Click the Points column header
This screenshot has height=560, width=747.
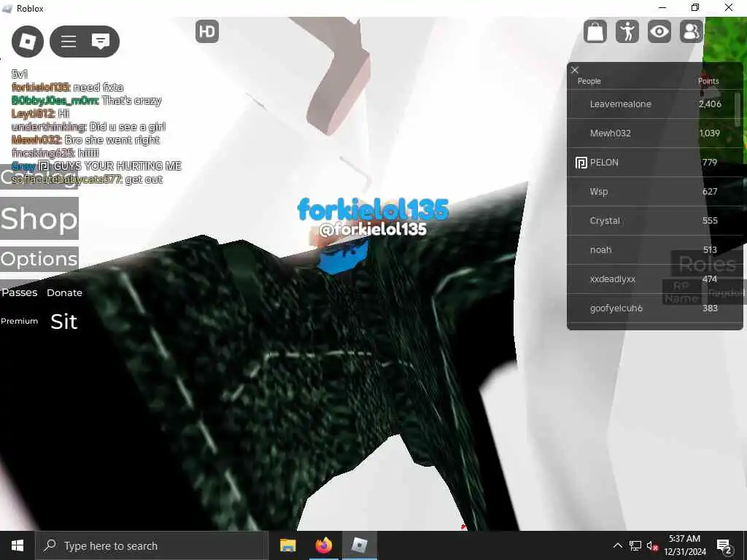pos(708,81)
